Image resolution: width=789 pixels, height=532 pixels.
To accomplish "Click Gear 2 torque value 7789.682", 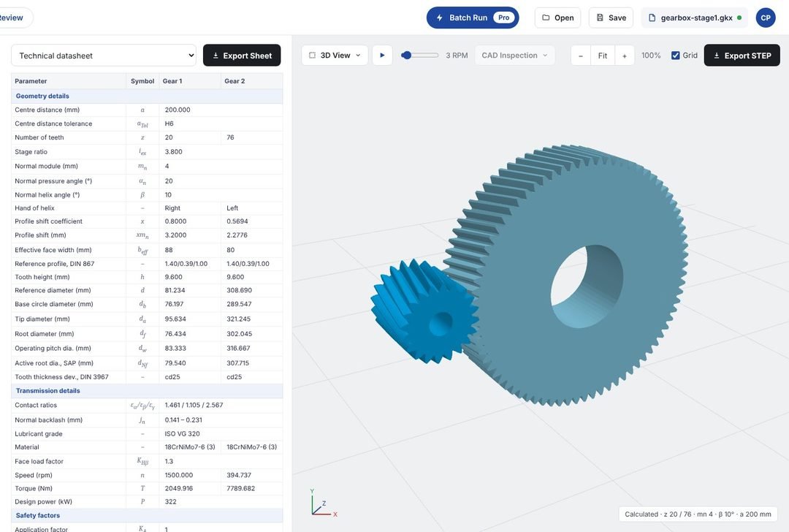I will (x=240, y=488).
